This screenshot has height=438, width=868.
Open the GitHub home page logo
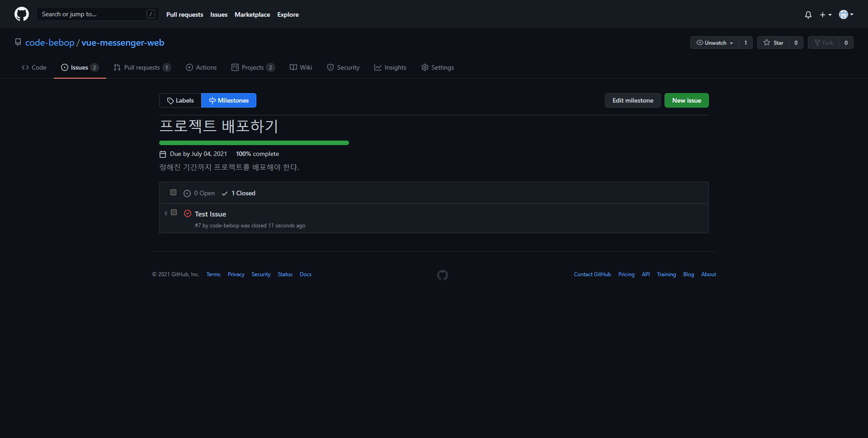tap(21, 14)
